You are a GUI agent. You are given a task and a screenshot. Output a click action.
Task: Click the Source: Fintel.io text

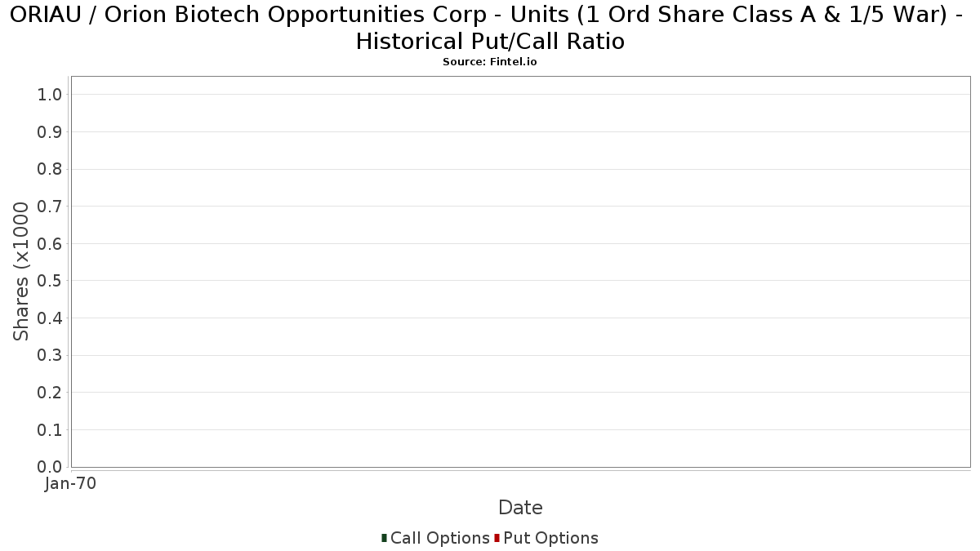click(x=490, y=62)
